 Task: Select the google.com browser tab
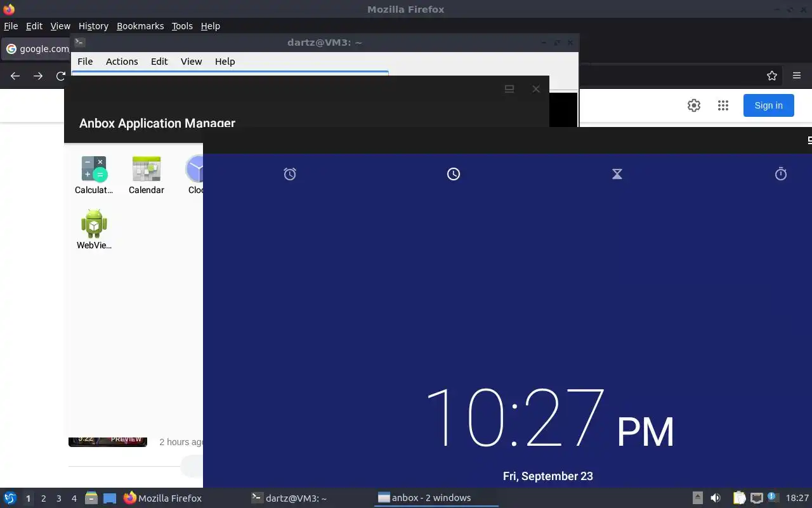[36, 49]
